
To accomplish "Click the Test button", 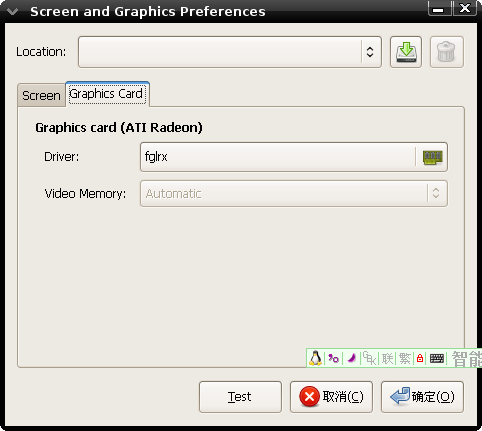I will pyautogui.click(x=240, y=397).
